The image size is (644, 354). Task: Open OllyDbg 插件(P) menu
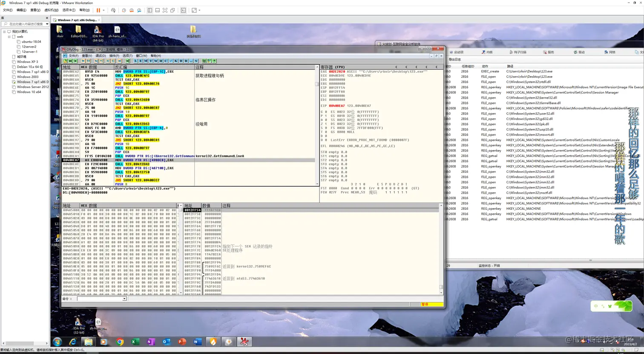point(114,56)
